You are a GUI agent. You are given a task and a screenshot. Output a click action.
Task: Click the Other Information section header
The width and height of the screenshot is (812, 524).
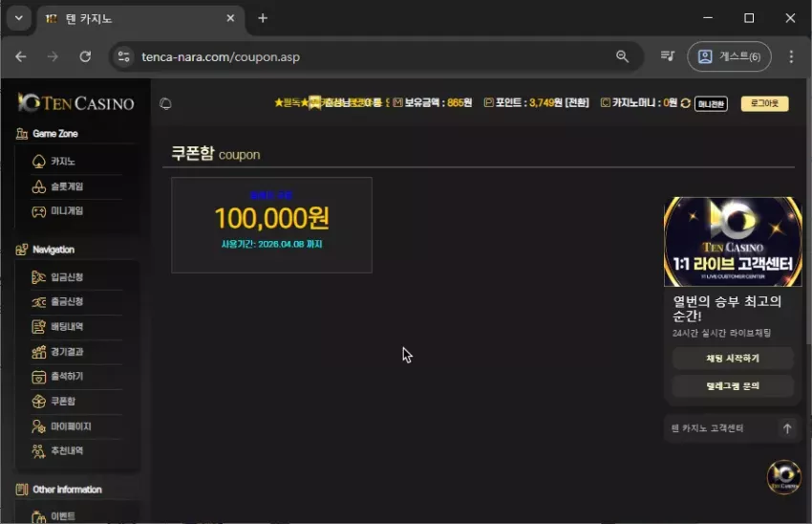point(67,490)
